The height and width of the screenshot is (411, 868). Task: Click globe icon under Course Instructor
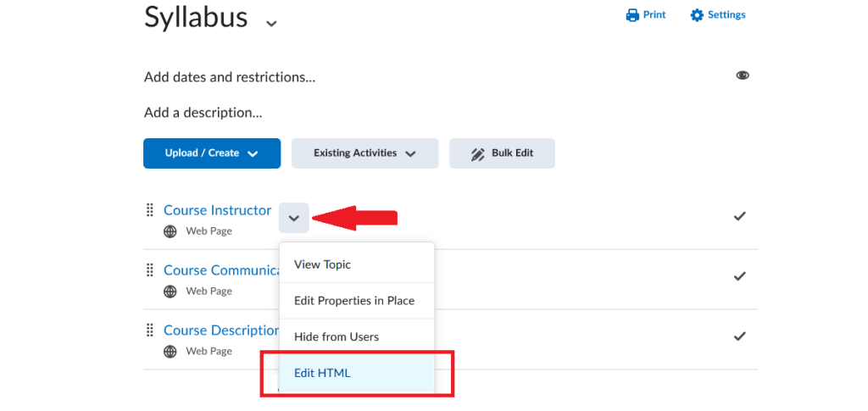pos(170,231)
